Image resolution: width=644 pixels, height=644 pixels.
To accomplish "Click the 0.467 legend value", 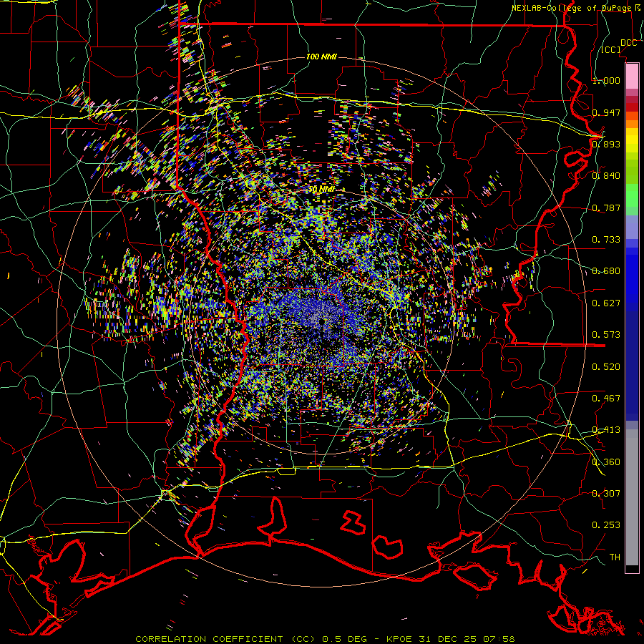I will tap(606, 399).
